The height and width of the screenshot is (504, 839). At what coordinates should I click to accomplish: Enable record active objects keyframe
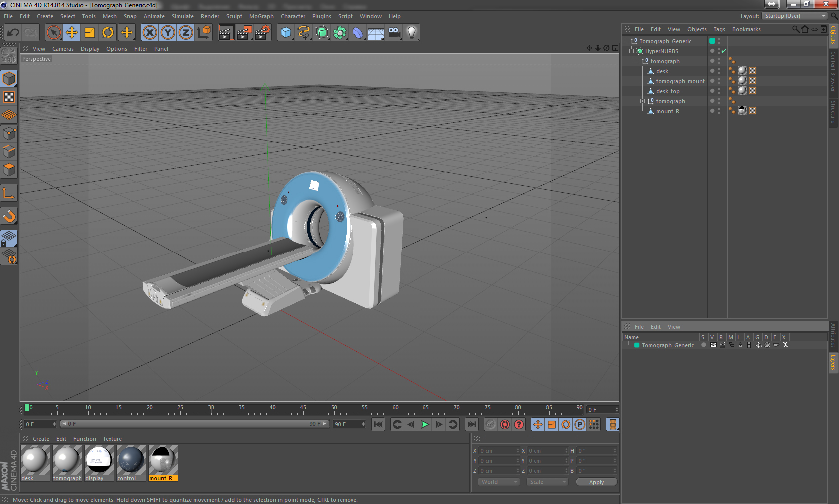tap(490, 424)
